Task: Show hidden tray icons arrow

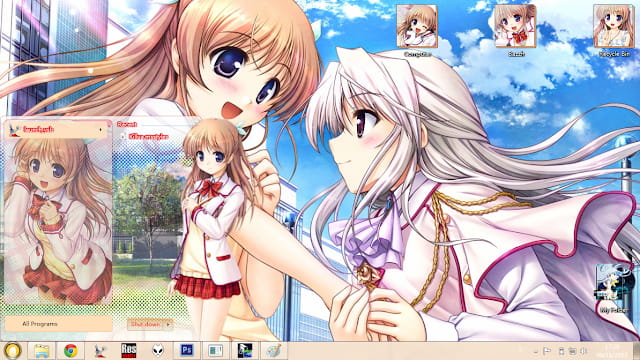Action: 536,351
